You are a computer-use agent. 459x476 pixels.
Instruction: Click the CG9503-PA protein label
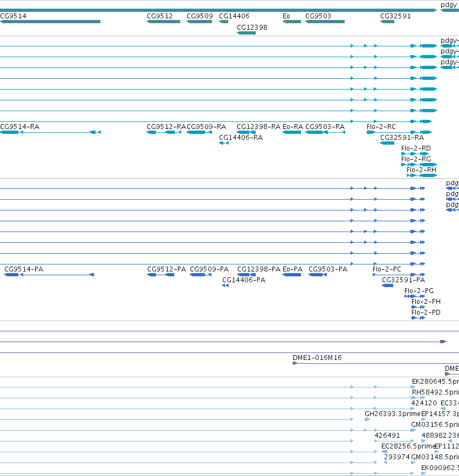tap(328, 269)
